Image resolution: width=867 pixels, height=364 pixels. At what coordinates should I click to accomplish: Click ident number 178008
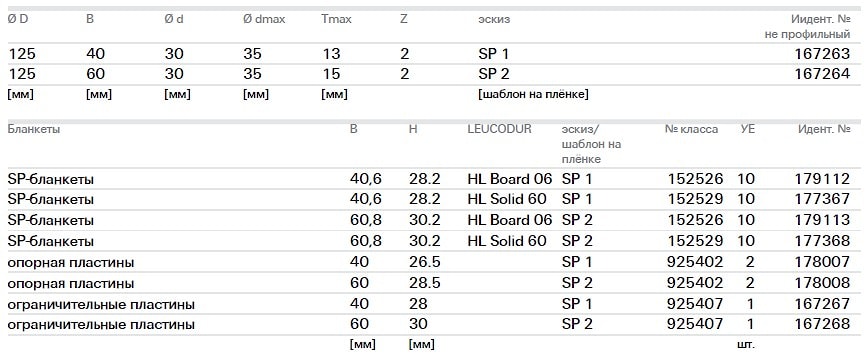point(822,283)
